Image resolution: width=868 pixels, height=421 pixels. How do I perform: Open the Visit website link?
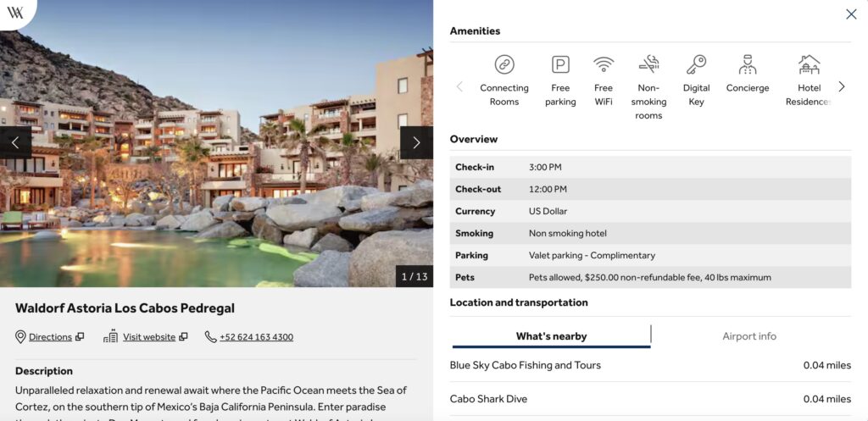(x=149, y=337)
